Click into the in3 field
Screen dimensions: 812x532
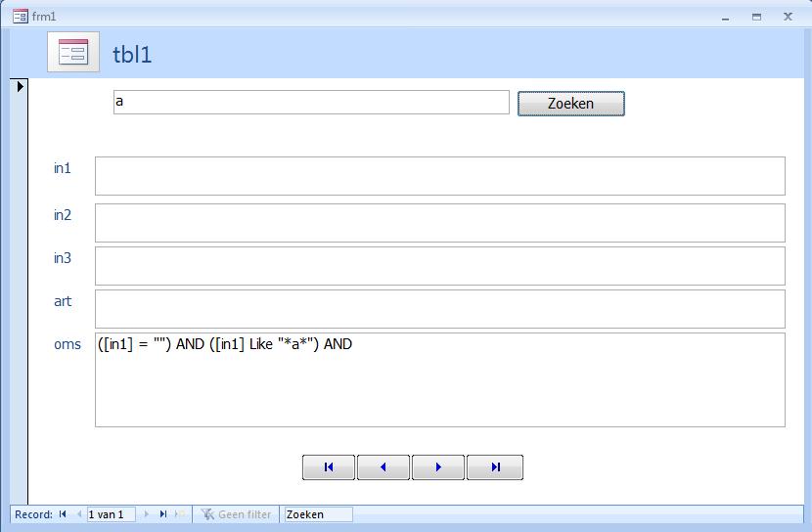click(439, 266)
